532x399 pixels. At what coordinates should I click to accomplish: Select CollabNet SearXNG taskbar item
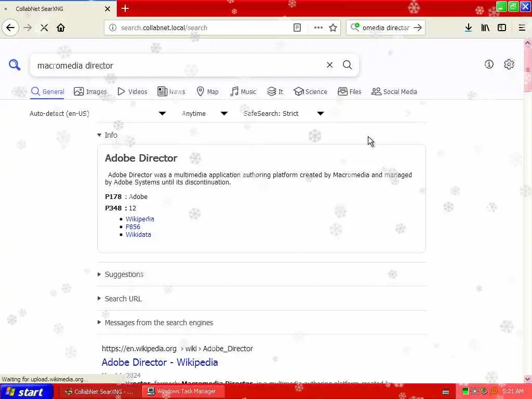[99, 391]
